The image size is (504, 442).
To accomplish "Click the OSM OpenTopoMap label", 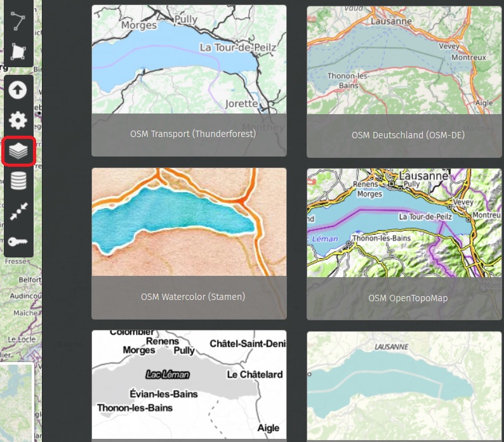I will (x=408, y=298).
